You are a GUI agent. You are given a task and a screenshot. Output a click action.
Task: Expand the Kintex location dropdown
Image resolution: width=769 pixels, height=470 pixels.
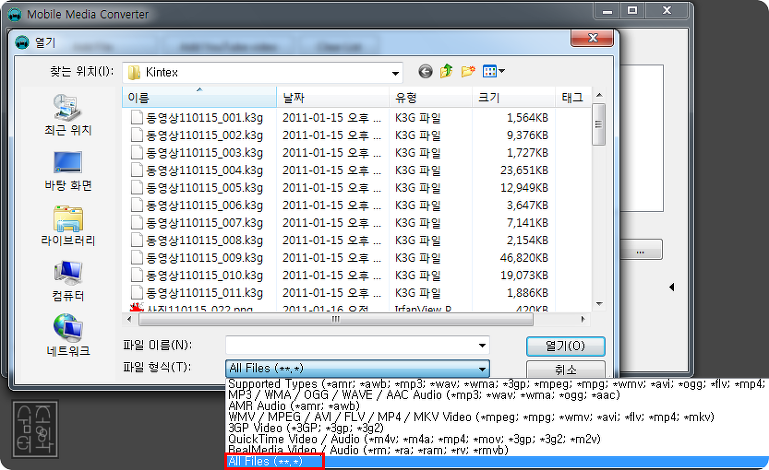tap(395, 73)
